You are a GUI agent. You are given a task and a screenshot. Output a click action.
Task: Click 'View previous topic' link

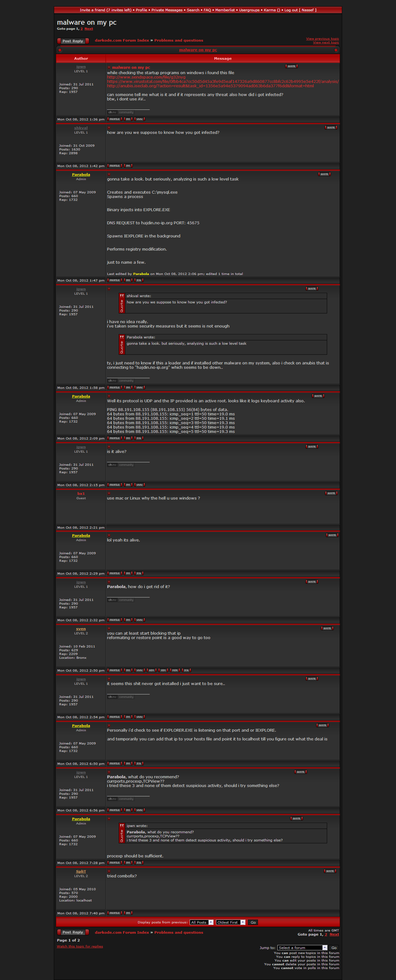[x=322, y=38]
